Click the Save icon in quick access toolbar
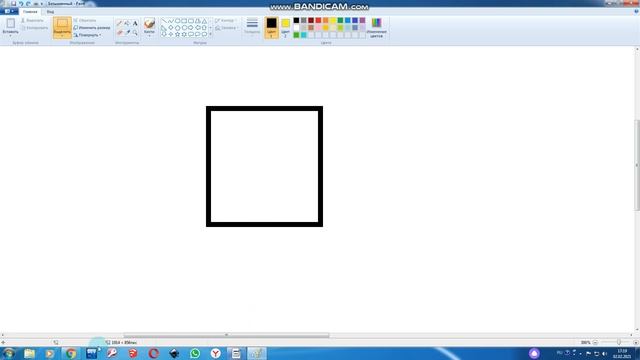 click(x=13, y=3)
